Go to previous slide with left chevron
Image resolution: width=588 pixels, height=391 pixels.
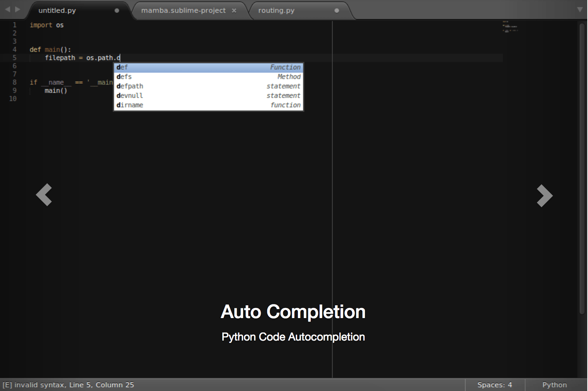(44, 195)
